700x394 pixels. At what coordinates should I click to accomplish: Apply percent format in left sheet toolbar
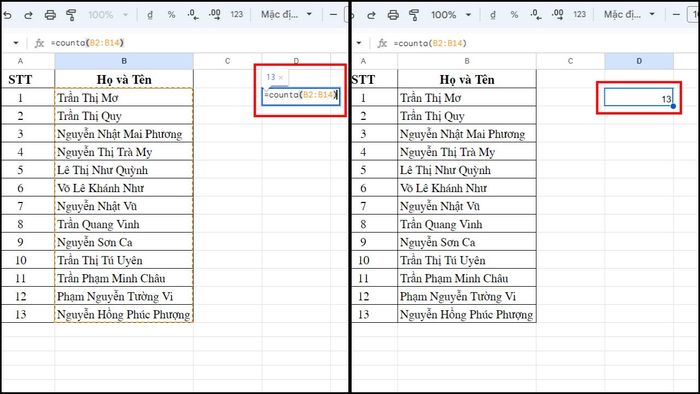pos(171,15)
